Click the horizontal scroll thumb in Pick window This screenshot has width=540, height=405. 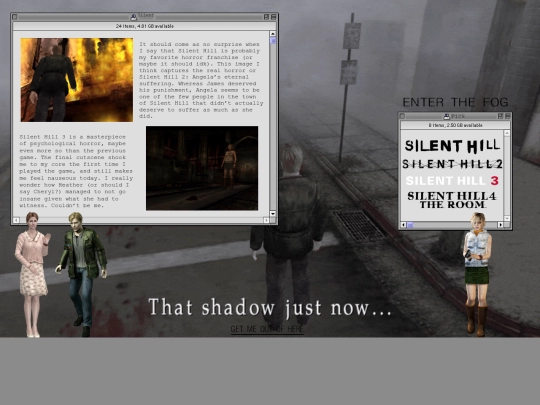410,225
